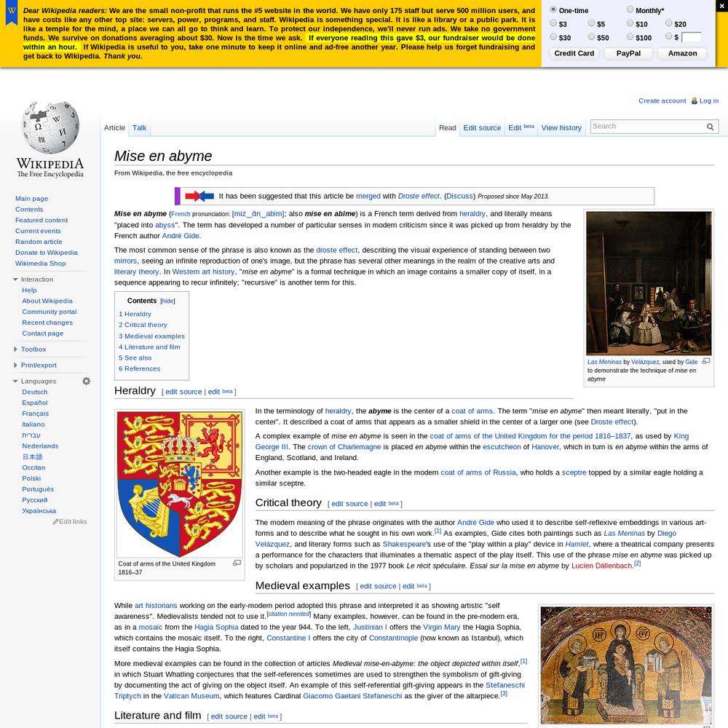Click the blue bookmark W icon in banner

pyautogui.click(x=12, y=13)
